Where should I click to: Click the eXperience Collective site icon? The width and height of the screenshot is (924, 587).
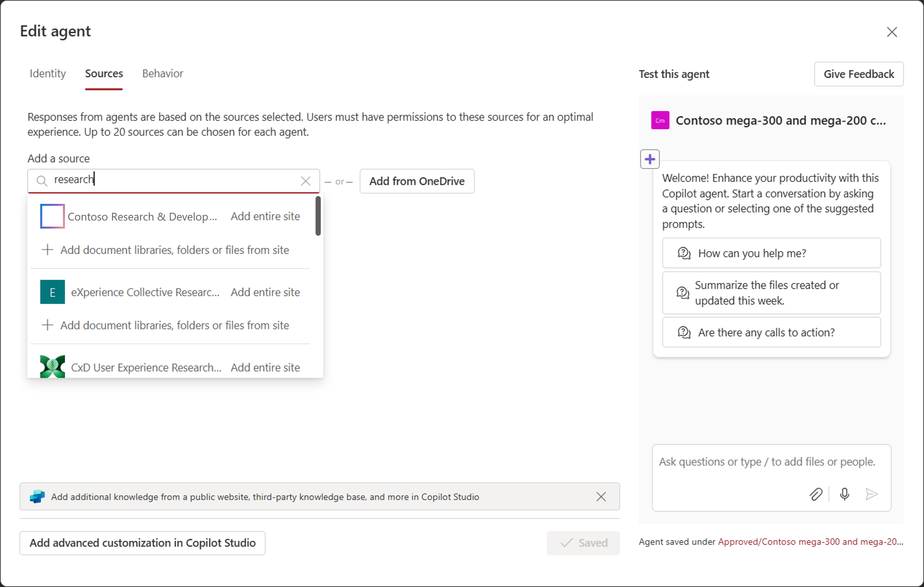52,292
